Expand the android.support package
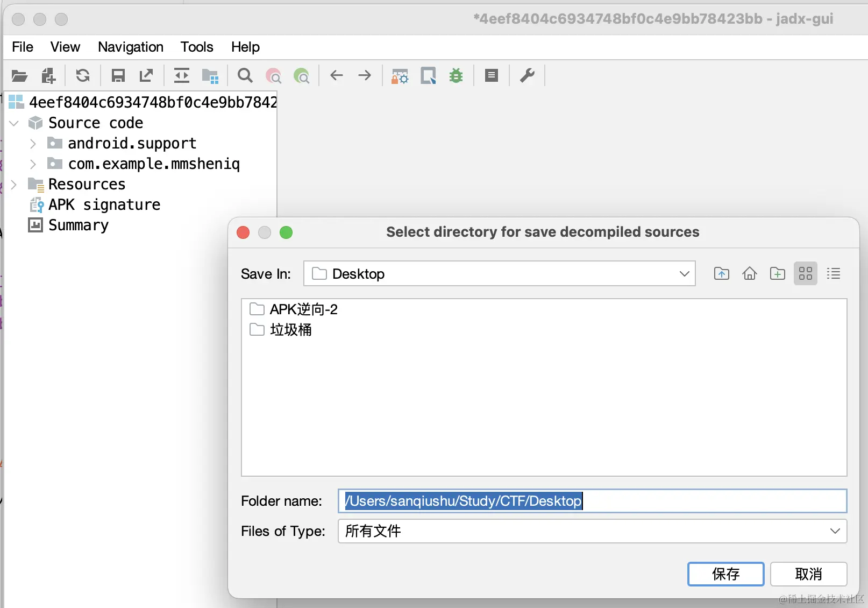 tap(33, 144)
